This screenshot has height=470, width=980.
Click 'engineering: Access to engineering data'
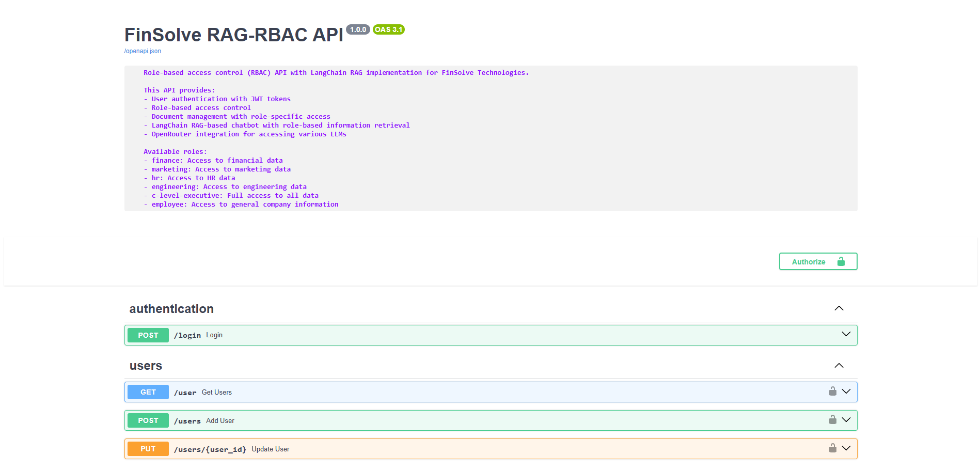(225, 187)
